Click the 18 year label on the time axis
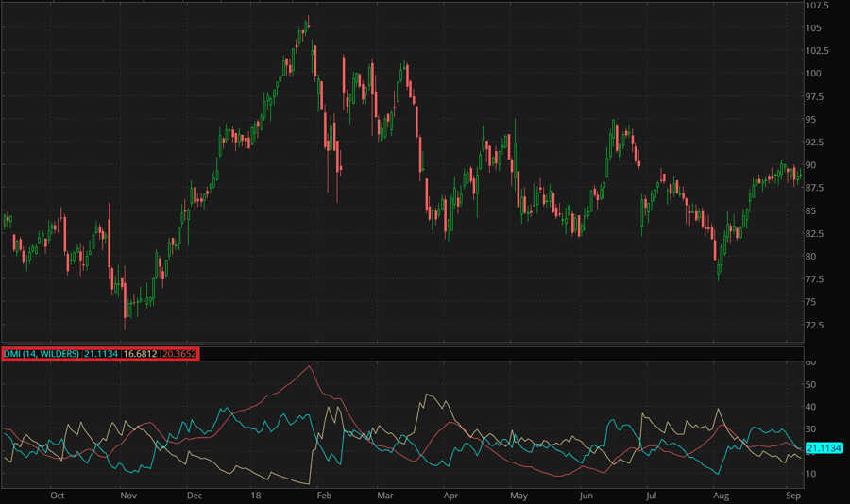The image size is (850, 504). (x=256, y=495)
